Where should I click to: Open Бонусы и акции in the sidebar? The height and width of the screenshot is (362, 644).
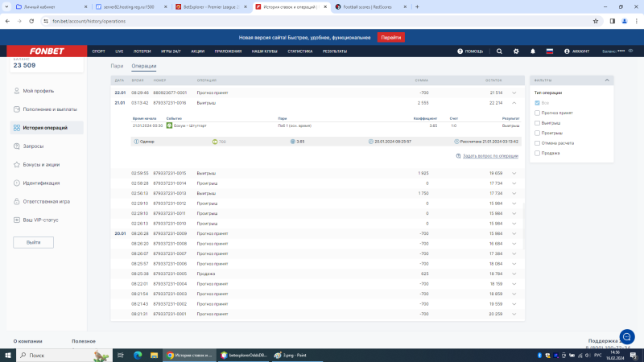[x=41, y=164]
